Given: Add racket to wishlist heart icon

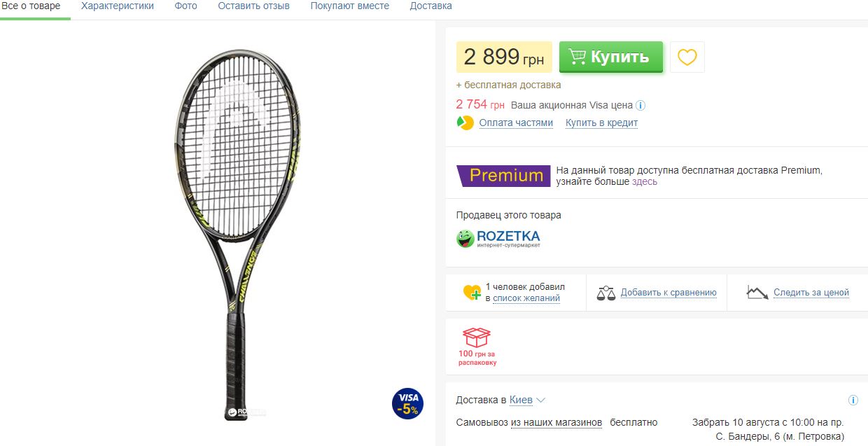Looking at the screenshot, I should [x=687, y=57].
